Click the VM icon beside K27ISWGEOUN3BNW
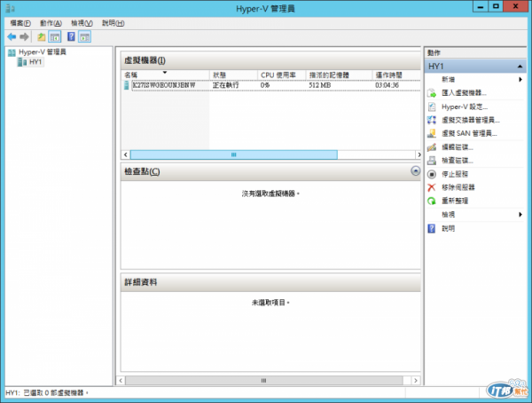This screenshot has height=403, width=532. click(127, 85)
